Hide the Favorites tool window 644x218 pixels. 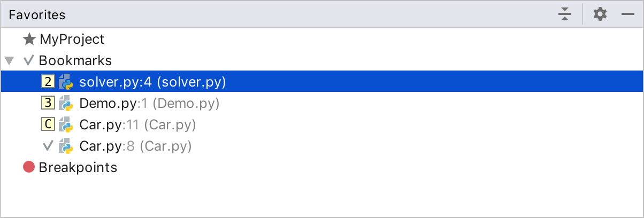pos(628,14)
